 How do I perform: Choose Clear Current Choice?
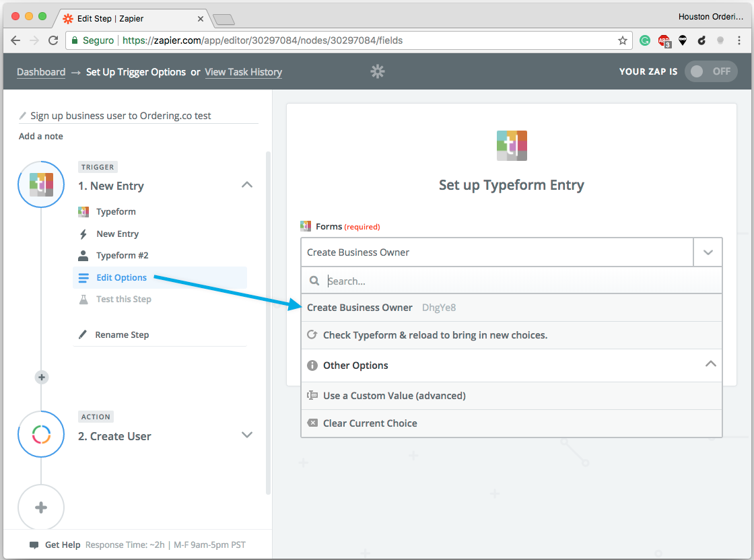tap(512, 423)
